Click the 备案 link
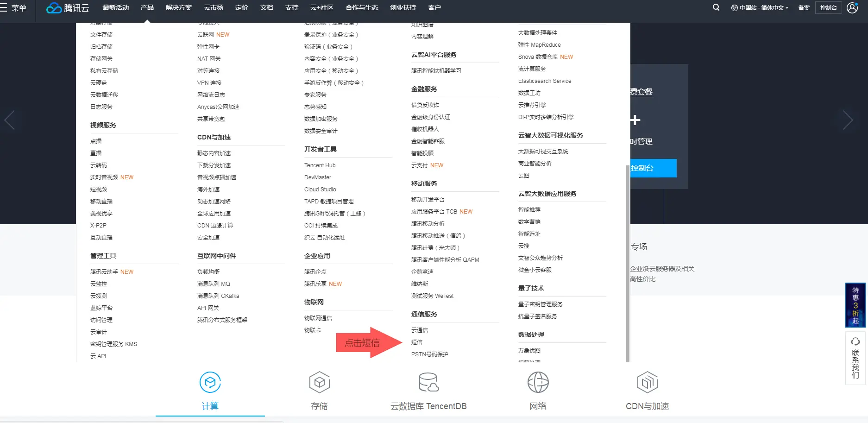Screen dimensions: 868x423 point(804,8)
